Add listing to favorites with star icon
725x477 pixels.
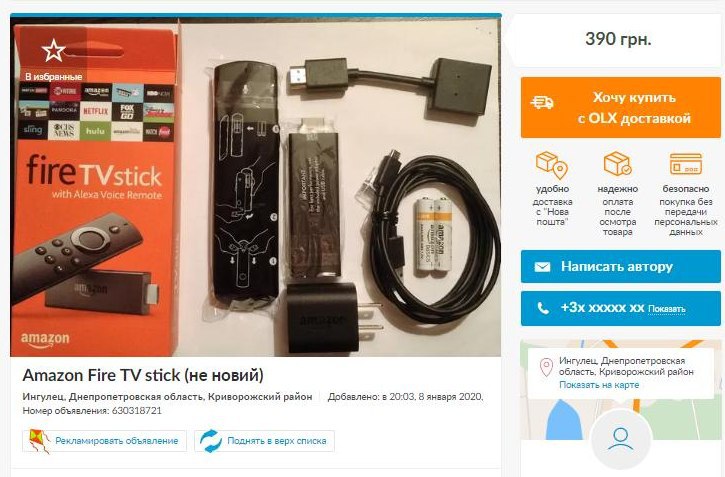[53, 50]
